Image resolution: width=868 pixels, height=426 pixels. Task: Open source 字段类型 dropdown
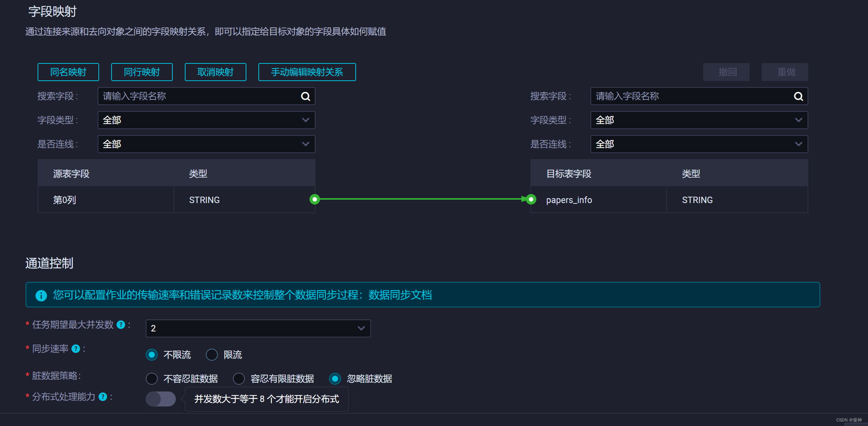(206, 120)
